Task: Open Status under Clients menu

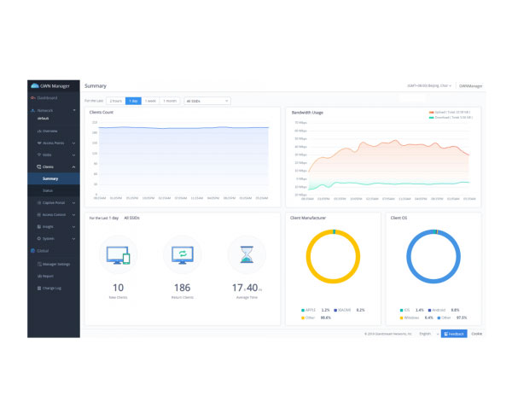Action: (x=48, y=190)
